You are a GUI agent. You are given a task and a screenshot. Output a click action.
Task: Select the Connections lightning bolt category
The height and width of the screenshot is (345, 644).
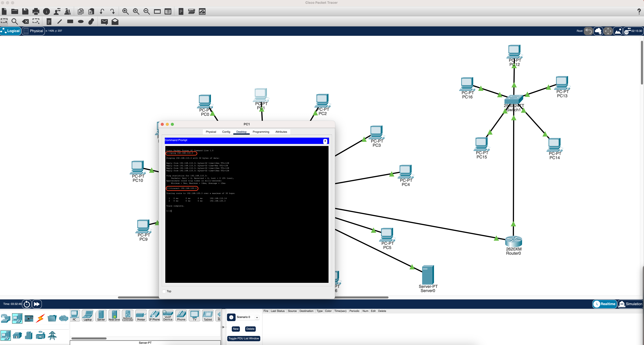[40, 318]
